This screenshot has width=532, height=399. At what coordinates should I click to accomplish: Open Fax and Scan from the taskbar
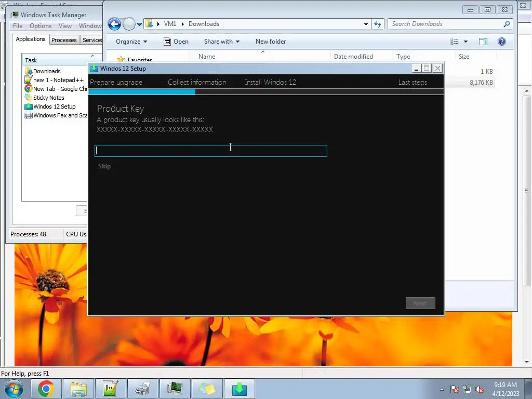[143, 389]
